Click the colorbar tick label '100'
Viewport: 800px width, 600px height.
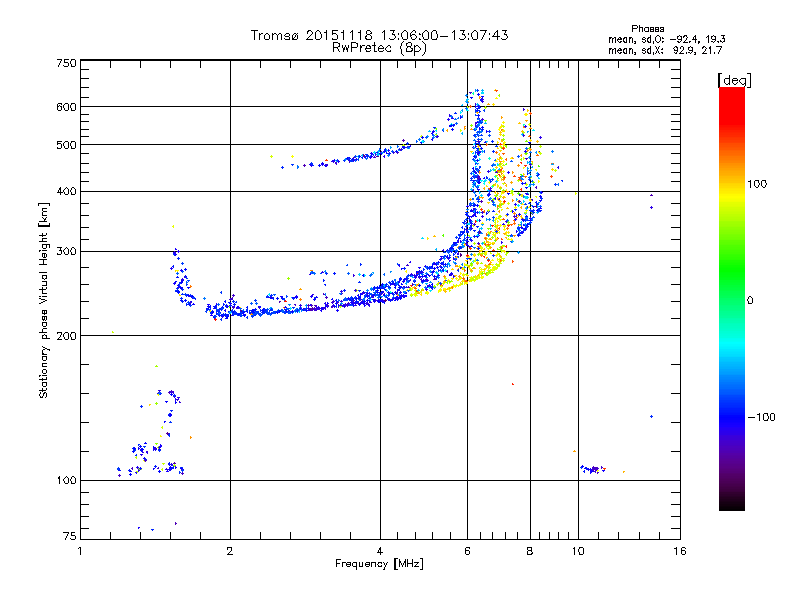click(x=757, y=184)
